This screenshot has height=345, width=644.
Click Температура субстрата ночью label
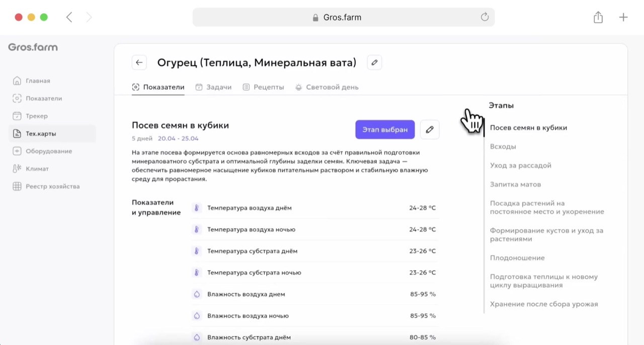pyautogui.click(x=254, y=272)
